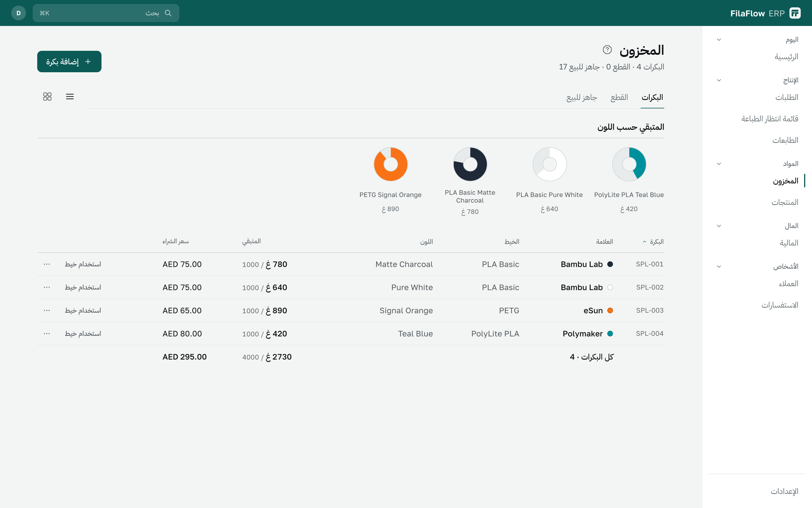Click the PETG Signal Orange donut chart
Image resolution: width=812 pixels, height=508 pixels.
coord(390,164)
